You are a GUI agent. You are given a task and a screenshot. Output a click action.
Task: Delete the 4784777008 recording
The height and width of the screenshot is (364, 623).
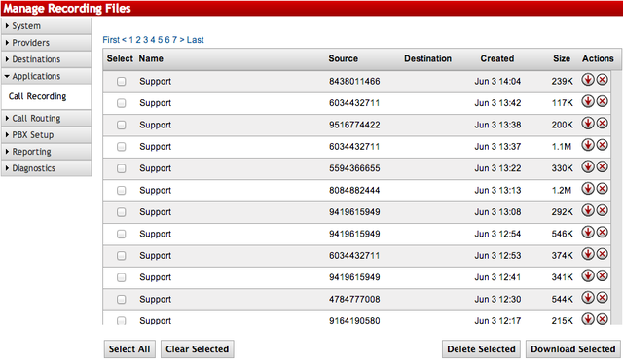[603, 298]
